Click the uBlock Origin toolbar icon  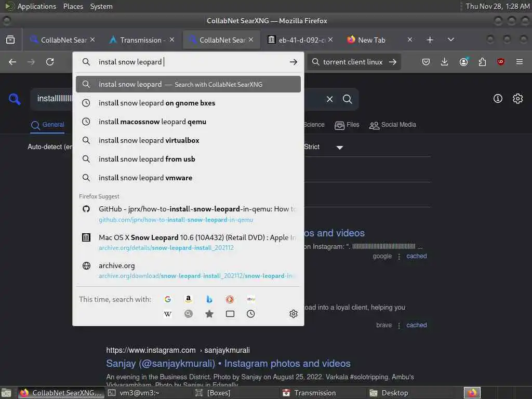pos(501,62)
